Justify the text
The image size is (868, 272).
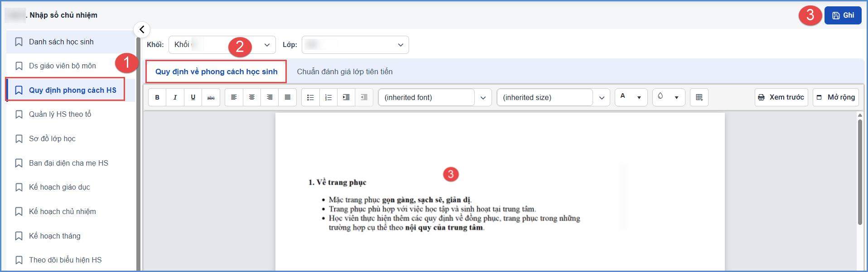[x=288, y=97]
